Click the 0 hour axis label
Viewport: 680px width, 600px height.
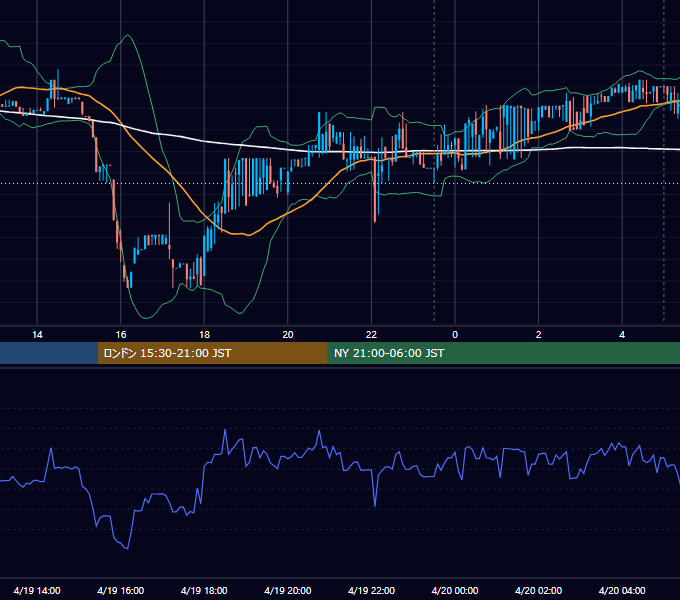pos(455,335)
